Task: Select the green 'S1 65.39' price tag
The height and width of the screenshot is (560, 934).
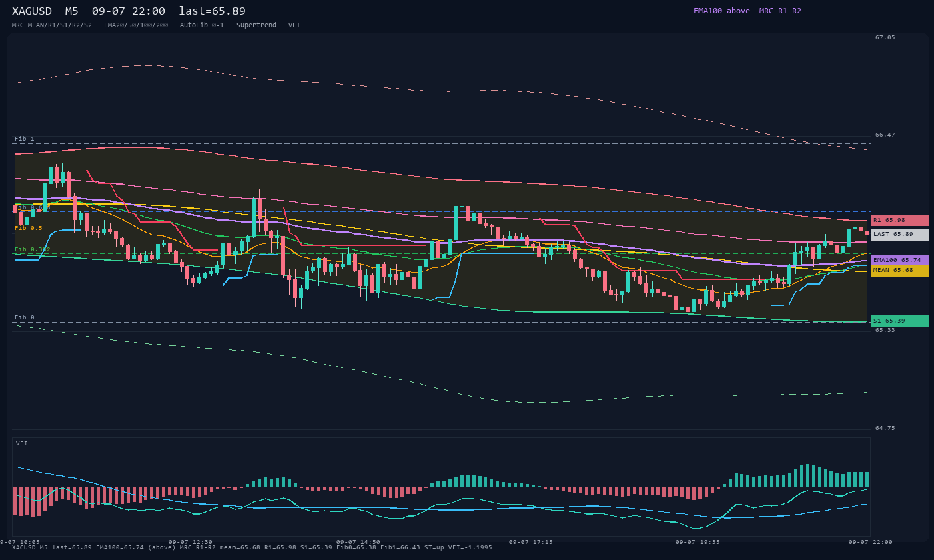Action: click(900, 321)
